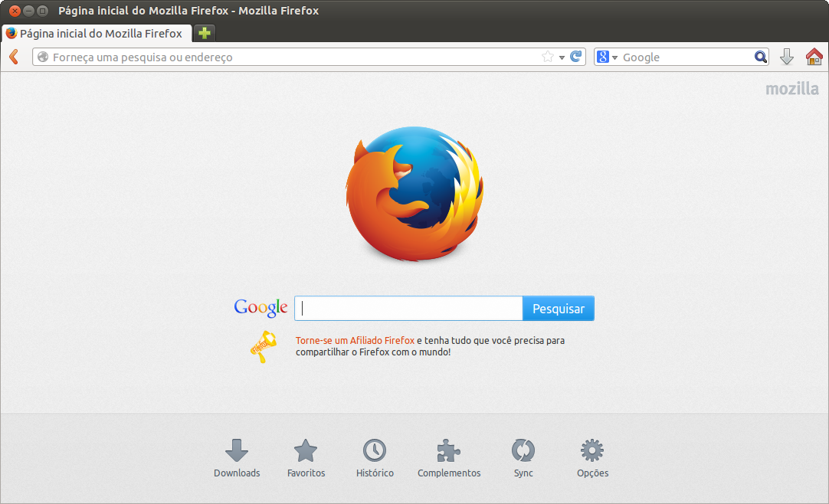Click the large Firefox logo

pos(414,193)
